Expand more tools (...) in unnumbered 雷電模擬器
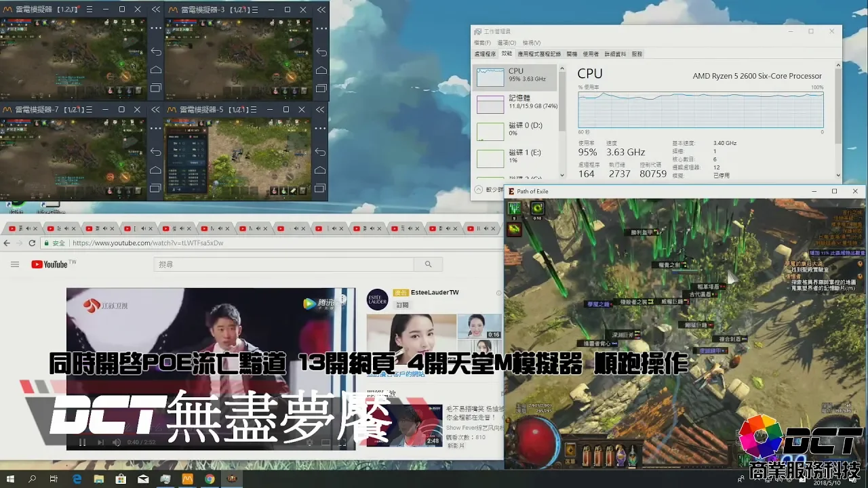 (156, 28)
